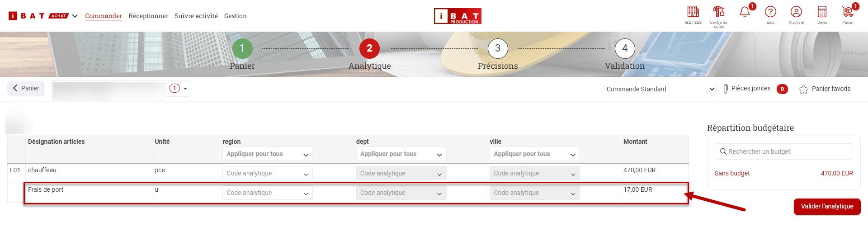Viewport: 868px width, 227px height.
Task: Go back with the Panier button
Action: (x=26, y=88)
